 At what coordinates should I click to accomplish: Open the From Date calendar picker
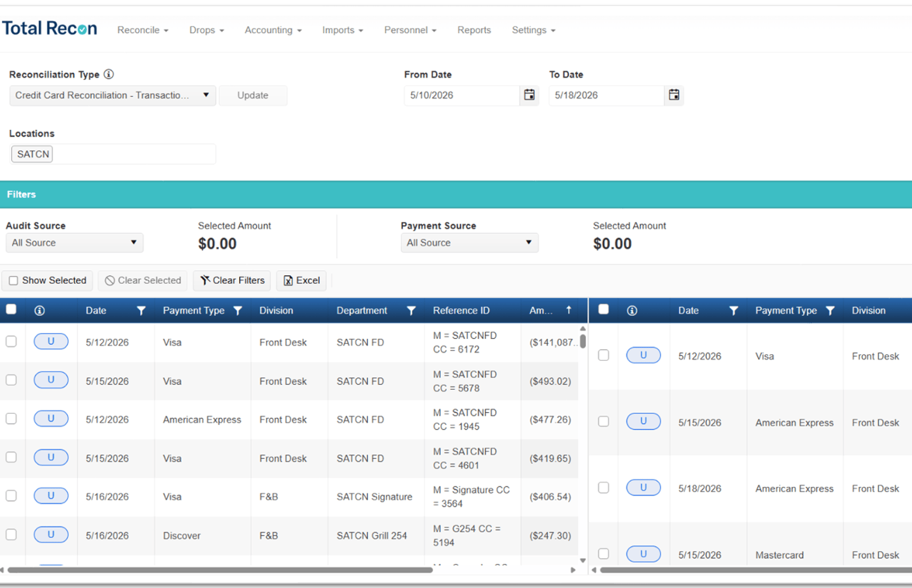pyautogui.click(x=530, y=95)
